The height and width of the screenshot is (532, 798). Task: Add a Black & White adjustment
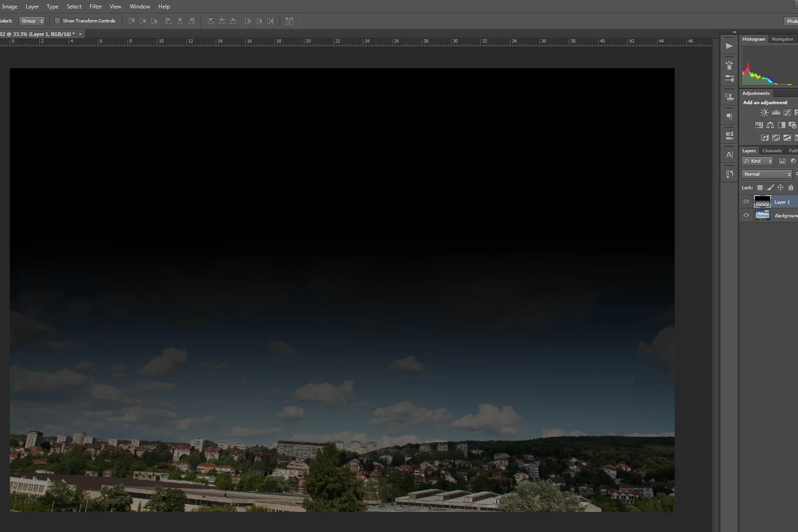click(x=781, y=125)
